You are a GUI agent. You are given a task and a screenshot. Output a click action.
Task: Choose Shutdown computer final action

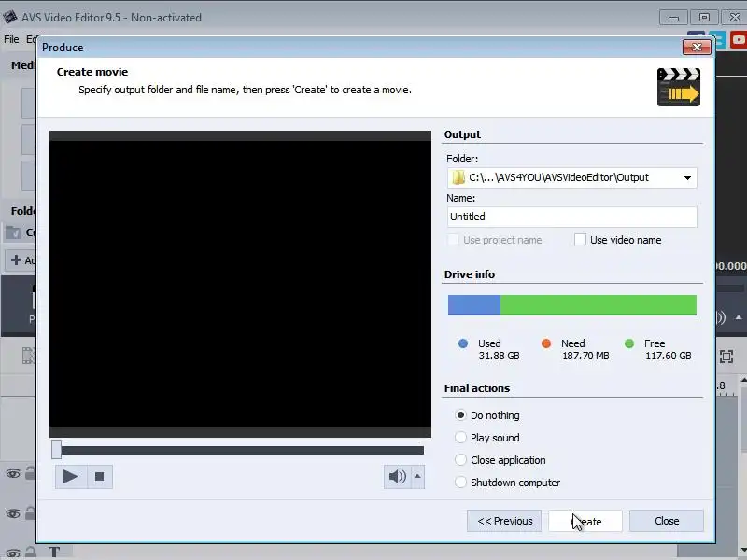coord(460,482)
